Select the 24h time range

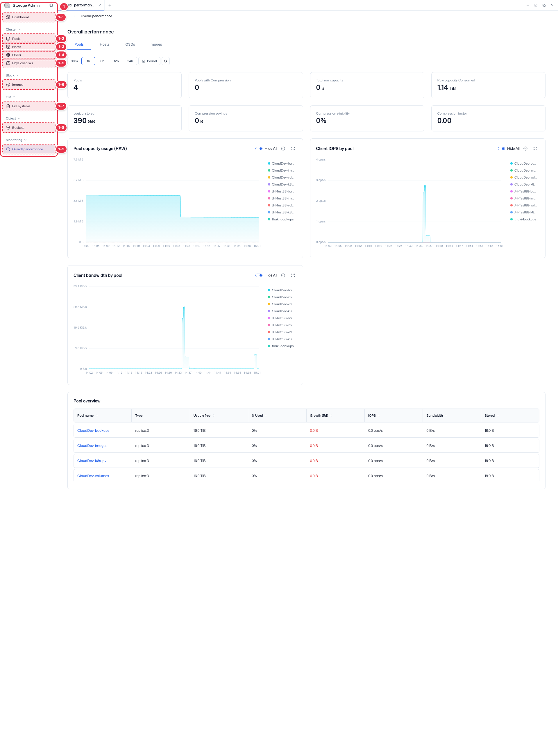(x=130, y=61)
